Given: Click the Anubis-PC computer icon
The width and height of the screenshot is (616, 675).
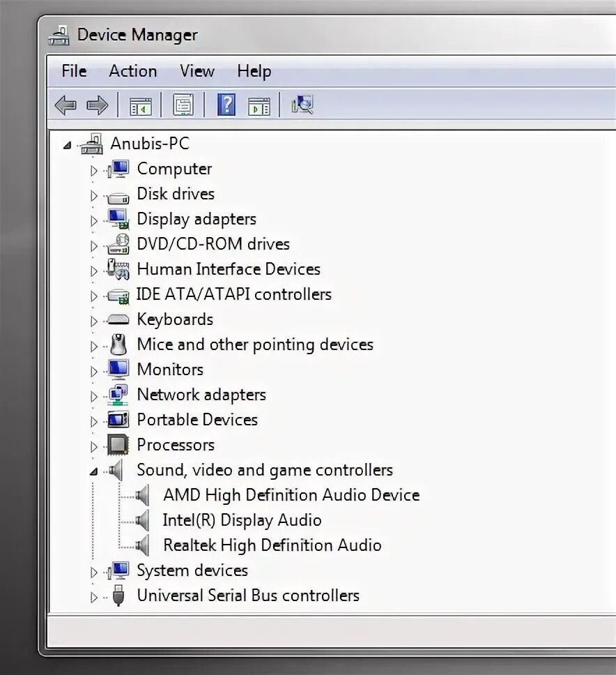Looking at the screenshot, I should (x=91, y=144).
